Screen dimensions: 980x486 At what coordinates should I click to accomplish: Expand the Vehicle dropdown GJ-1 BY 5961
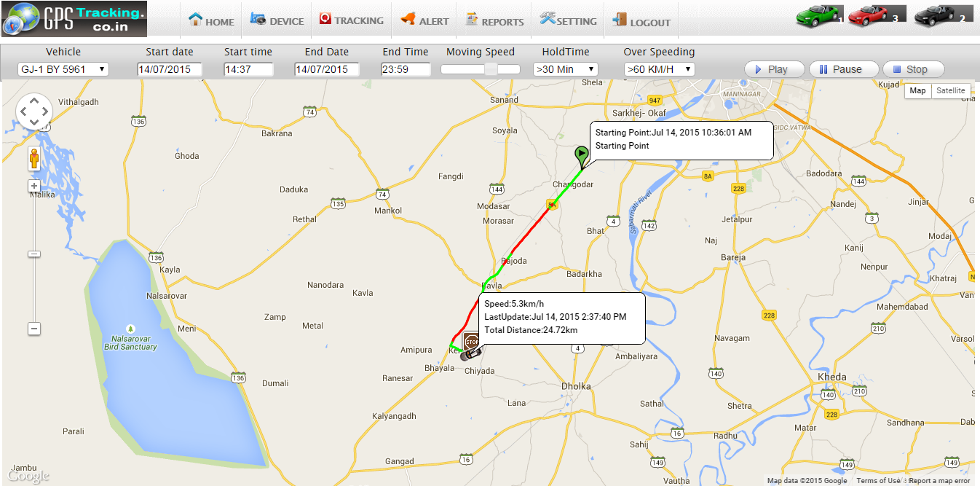[63, 69]
